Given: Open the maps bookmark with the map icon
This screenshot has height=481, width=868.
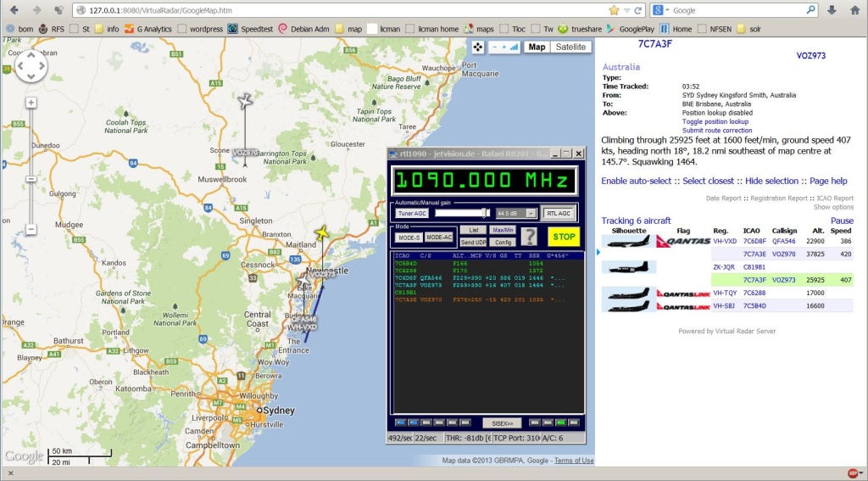Looking at the screenshot, I should 480,29.
